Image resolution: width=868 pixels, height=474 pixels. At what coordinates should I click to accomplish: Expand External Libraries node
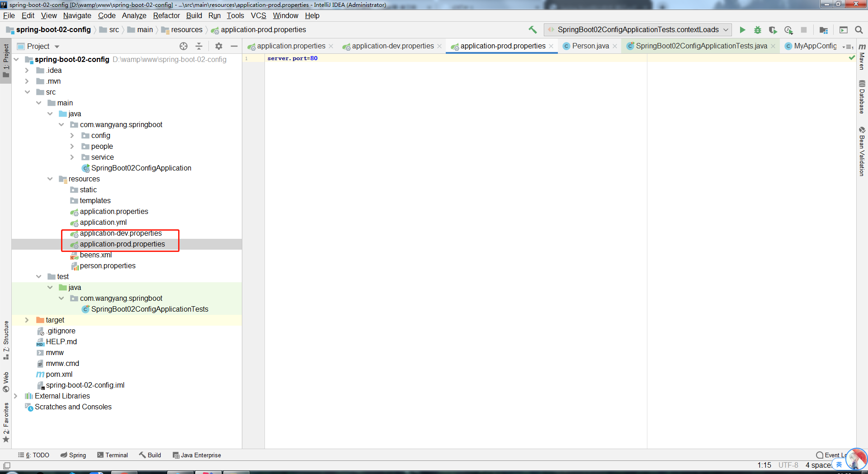(15, 396)
